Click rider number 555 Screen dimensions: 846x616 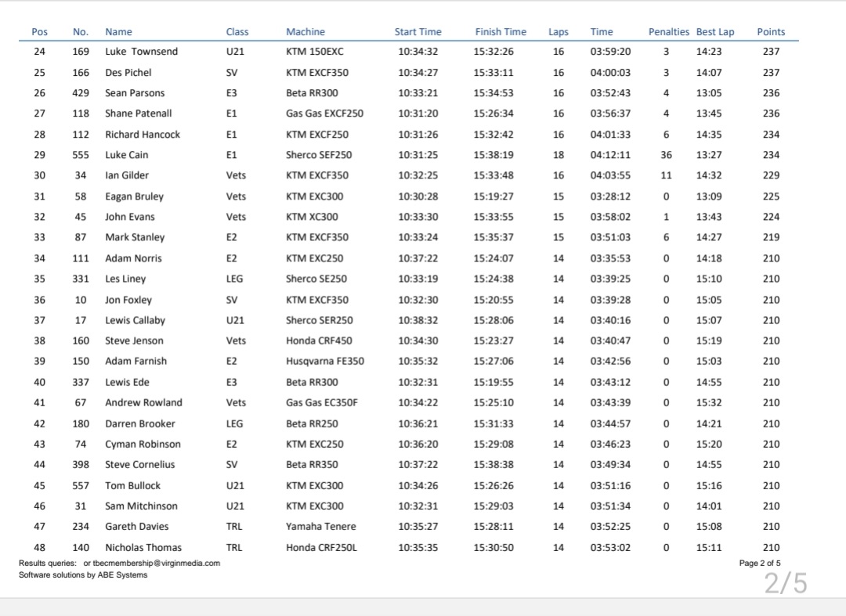coord(81,155)
